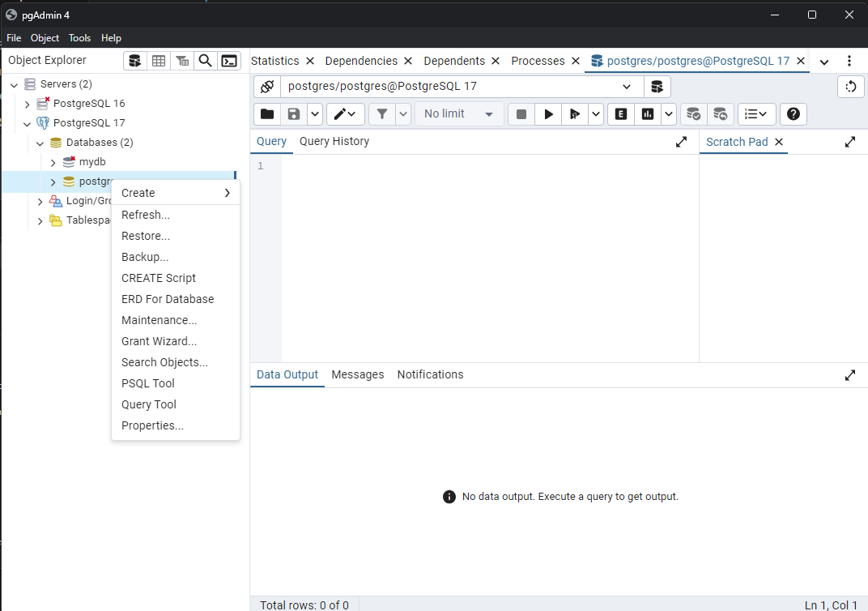Open file using the folder icon
868x611 pixels.
click(x=267, y=114)
